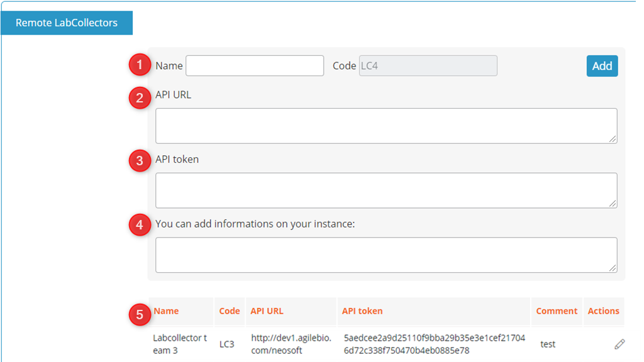The height and width of the screenshot is (362, 644).
Task: Click the dev1.agilebio.com/neosoft URL cell
Action: click(291, 344)
